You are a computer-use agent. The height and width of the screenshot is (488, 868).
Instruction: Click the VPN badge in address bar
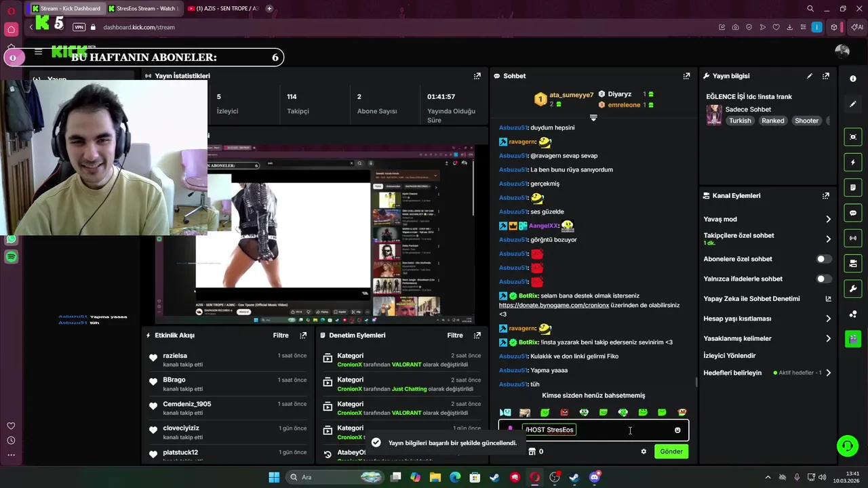pyautogui.click(x=79, y=27)
